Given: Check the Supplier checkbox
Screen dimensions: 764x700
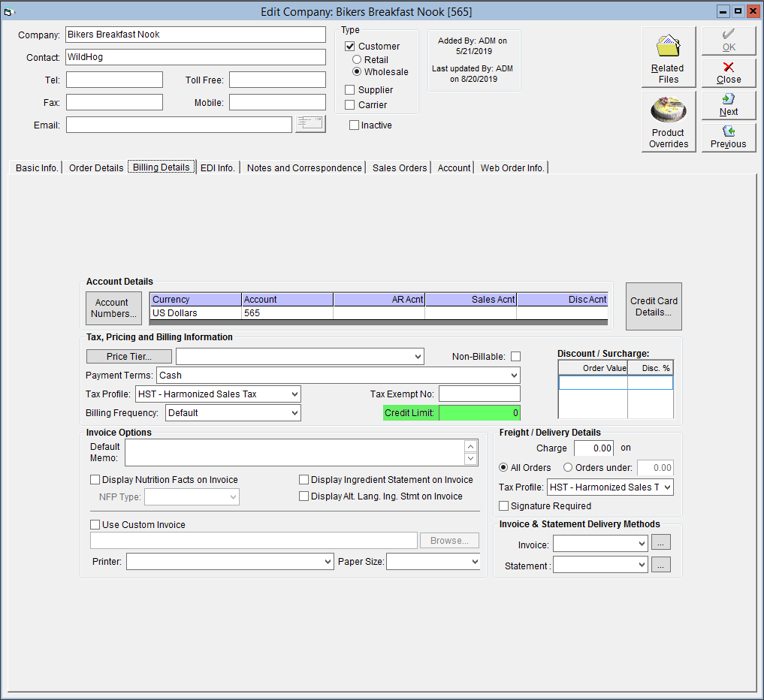Looking at the screenshot, I should point(350,89).
